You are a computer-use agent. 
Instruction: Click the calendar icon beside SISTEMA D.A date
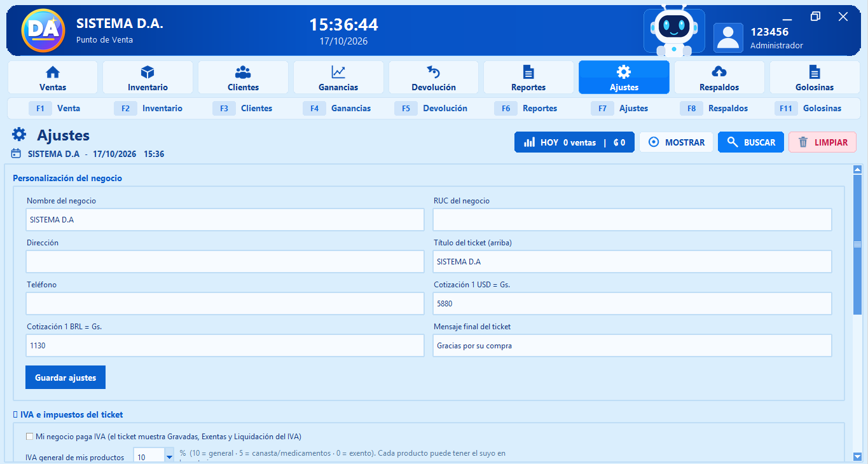pyautogui.click(x=16, y=154)
